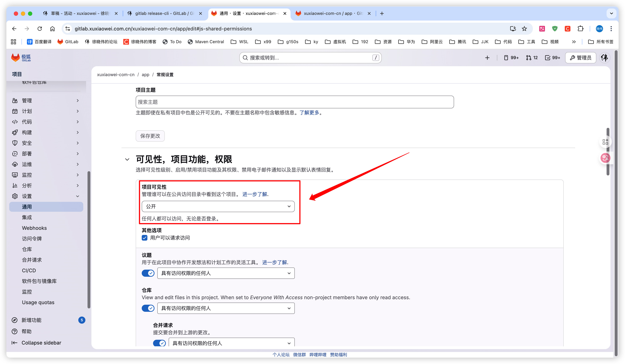The height and width of the screenshot is (364, 625).
Task: Collapse the 可见性，项目功能，权限 section chevron
Action: (x=127, y=160)
